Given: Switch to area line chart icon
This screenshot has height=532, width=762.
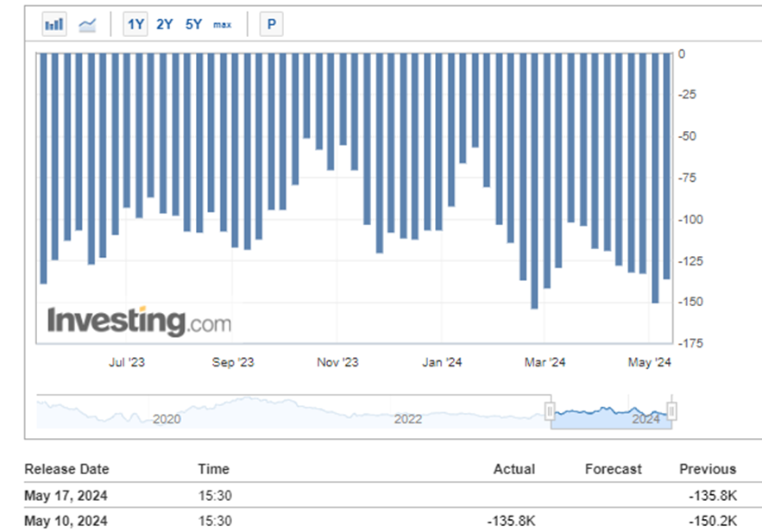Looking at the screenshot, I should [x=87, y=24].
